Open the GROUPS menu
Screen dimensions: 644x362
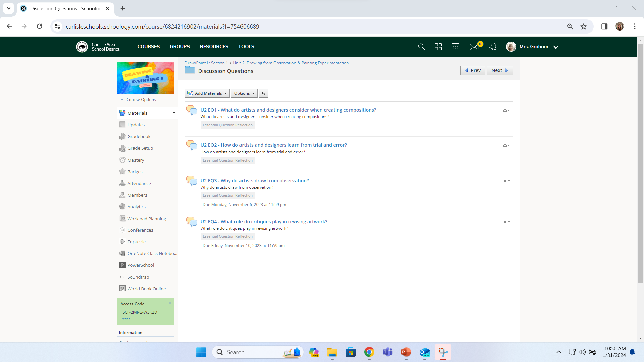pos(180,47)
